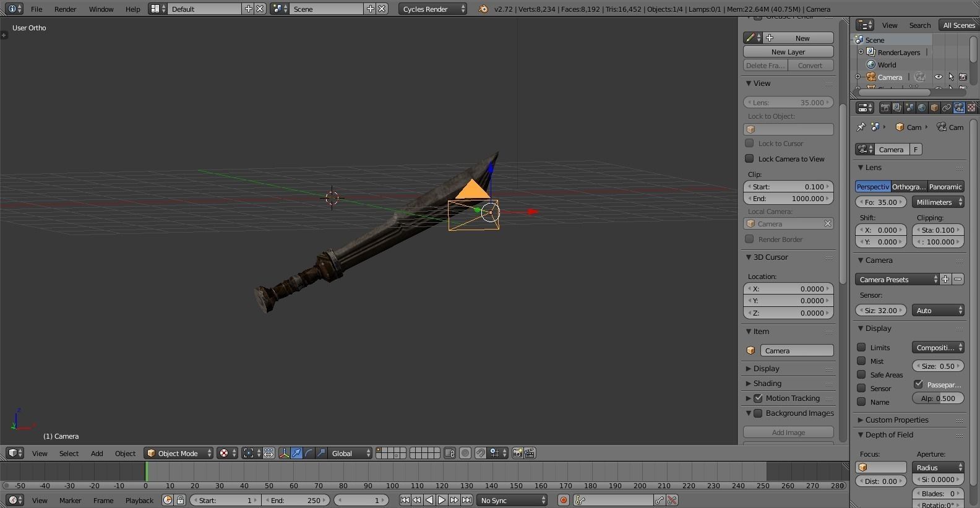
Task: Open the Camera Data properties tab icon
Action: (959, 108)
